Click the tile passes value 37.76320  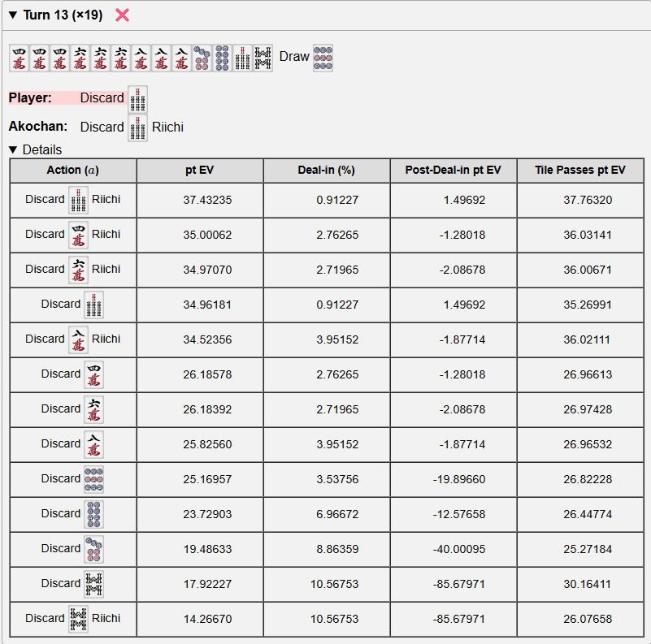click(x=588, y=200)
